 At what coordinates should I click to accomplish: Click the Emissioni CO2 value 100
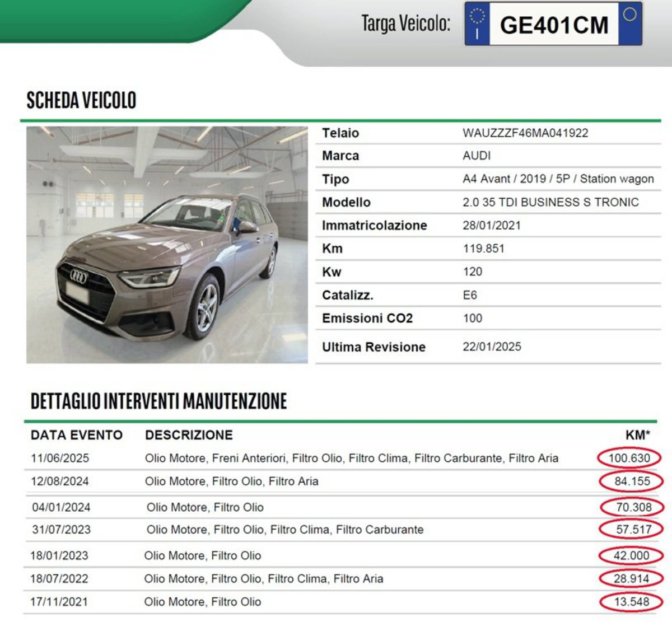(473, 318)
